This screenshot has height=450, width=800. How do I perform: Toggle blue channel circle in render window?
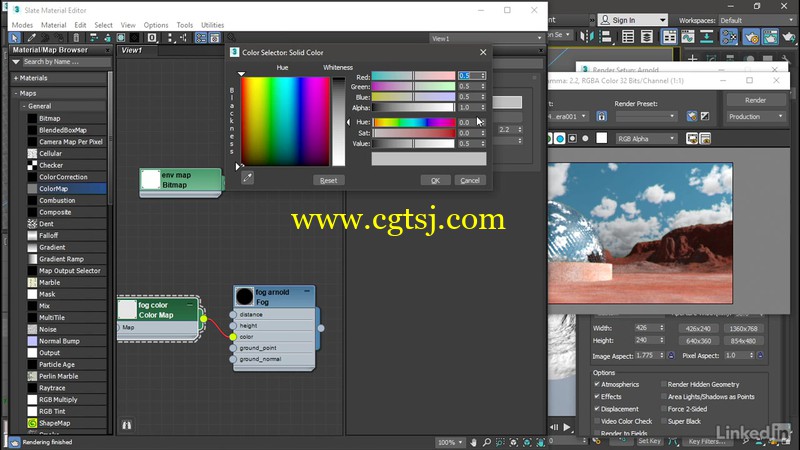560,138
